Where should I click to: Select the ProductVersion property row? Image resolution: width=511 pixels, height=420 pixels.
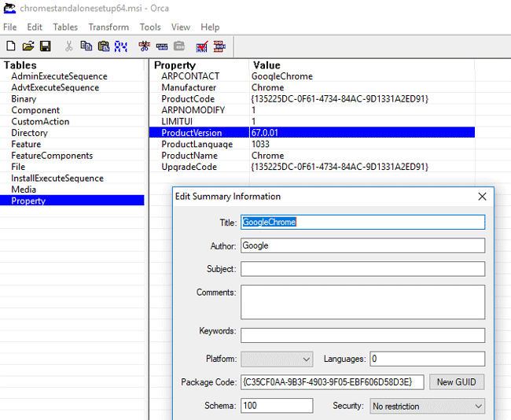tap(192, 133)
